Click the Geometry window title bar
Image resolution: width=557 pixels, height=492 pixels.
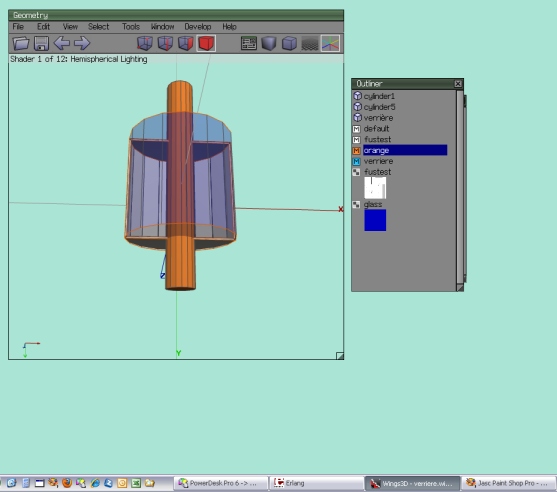(176, 15)
